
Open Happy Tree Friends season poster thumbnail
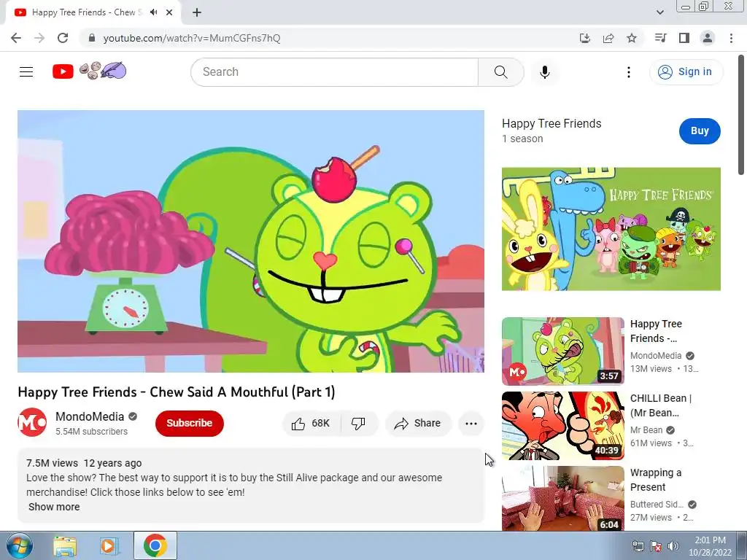point(611,229)
